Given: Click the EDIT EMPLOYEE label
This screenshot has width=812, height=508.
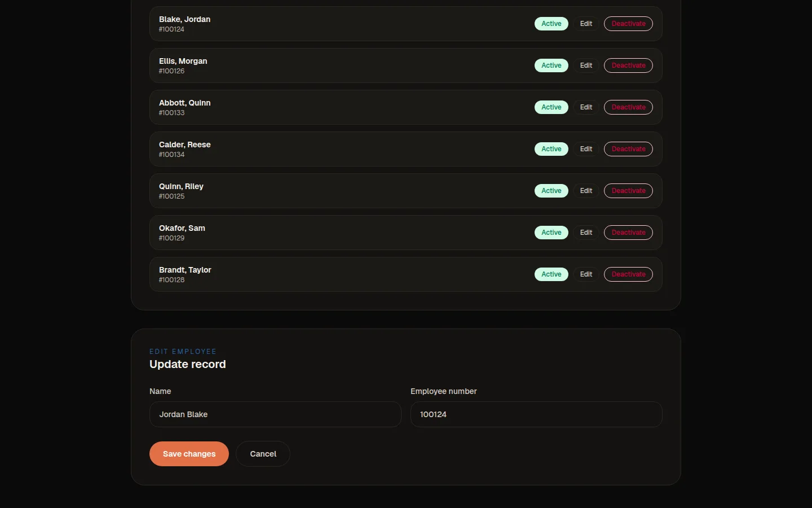Looking at the screenshot, I should (183, 352).
